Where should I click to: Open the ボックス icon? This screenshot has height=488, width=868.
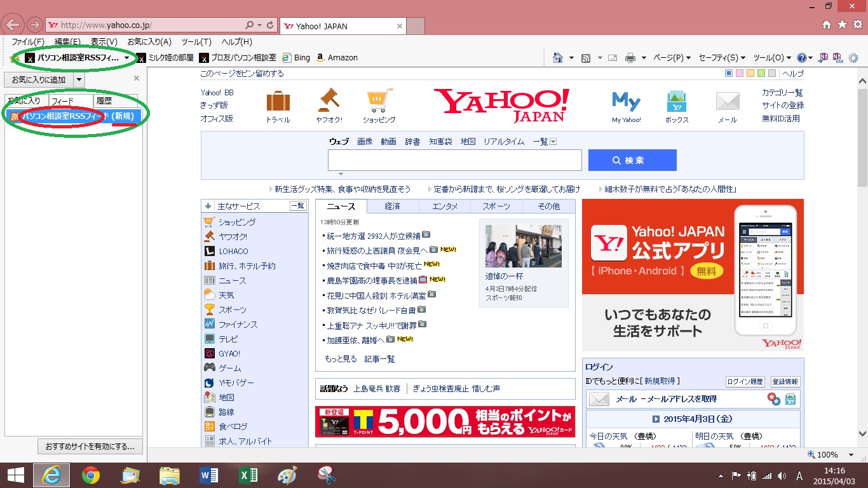[x=677, y=102]
